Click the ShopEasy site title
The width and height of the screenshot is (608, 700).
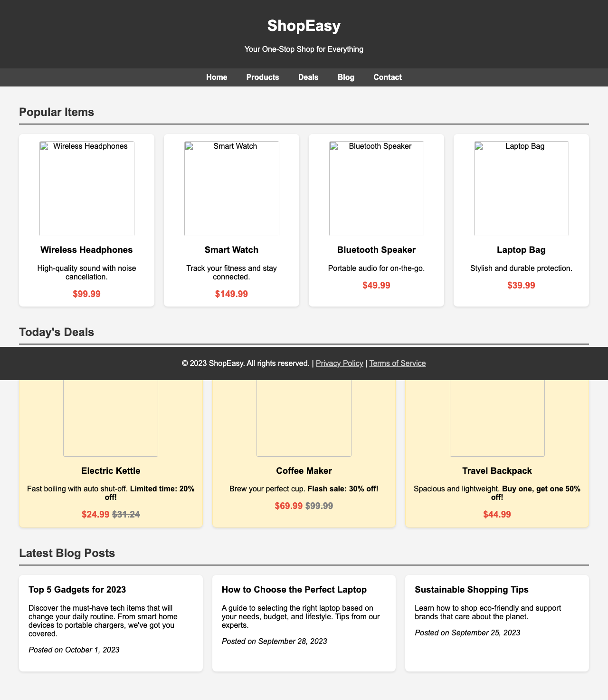click(x=304, y=27)
